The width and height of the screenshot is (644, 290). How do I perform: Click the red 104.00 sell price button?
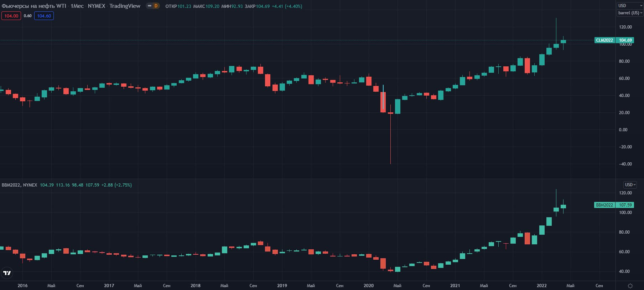tap(11, 16)
